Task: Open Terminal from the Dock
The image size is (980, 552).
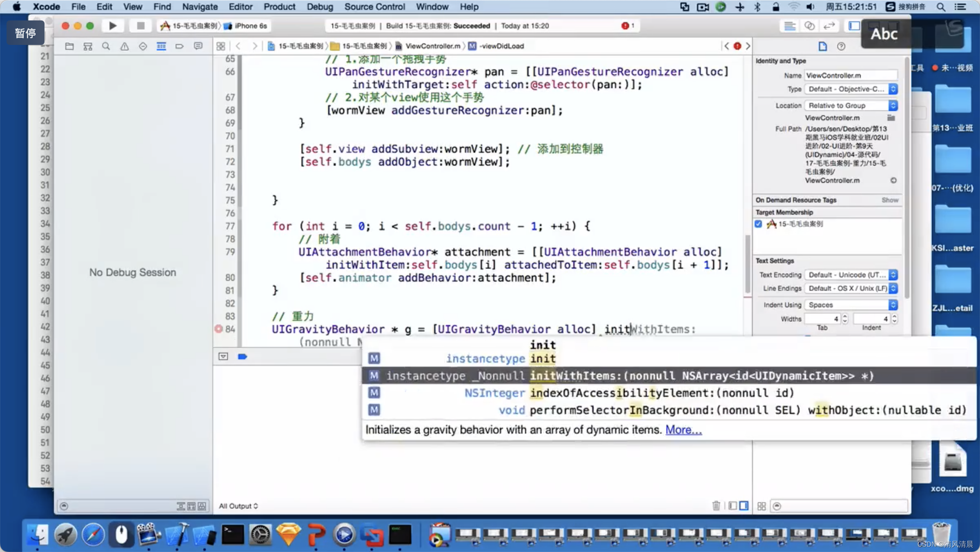Action: click(233, 535)
